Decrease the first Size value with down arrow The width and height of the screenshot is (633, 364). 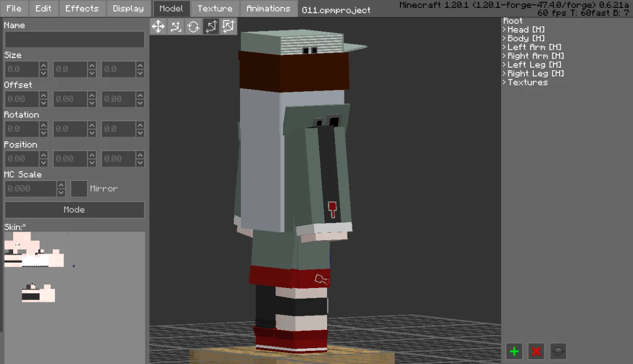(44, 73)
